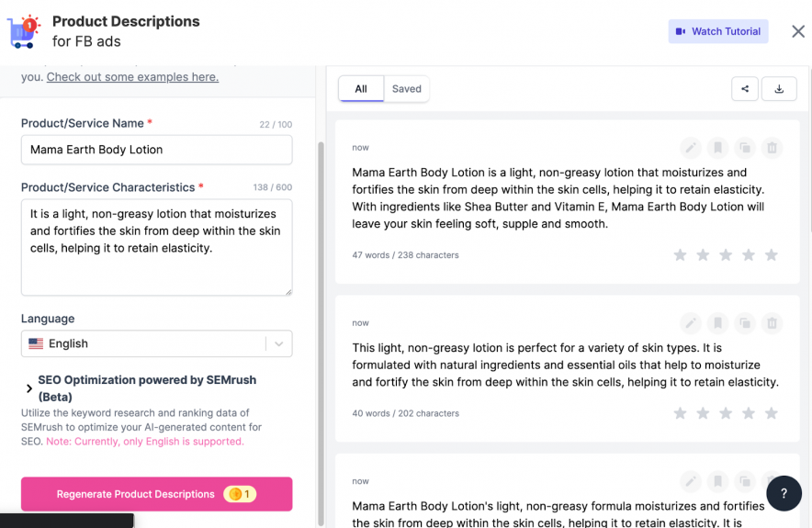Click Regenerate Product Descriptions button
The width and height of the screenshot is (812, 528).
156,494
